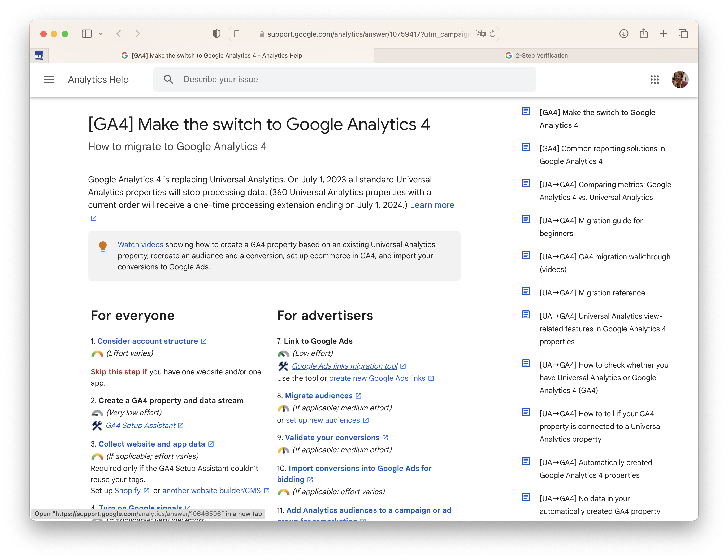Image resolution: width=728 pixels, height=560 pixels.
Task: Open the Watch videos link
Action: coord(140,244)
